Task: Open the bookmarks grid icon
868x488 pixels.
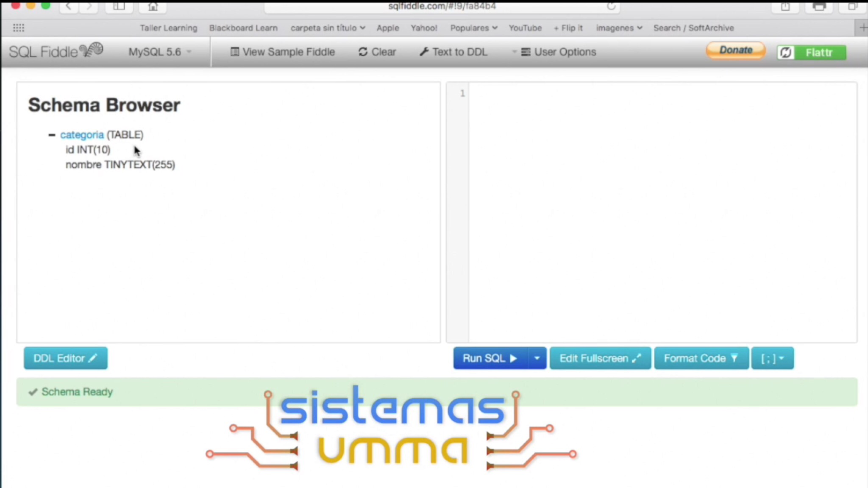Action: coord(18,28)
